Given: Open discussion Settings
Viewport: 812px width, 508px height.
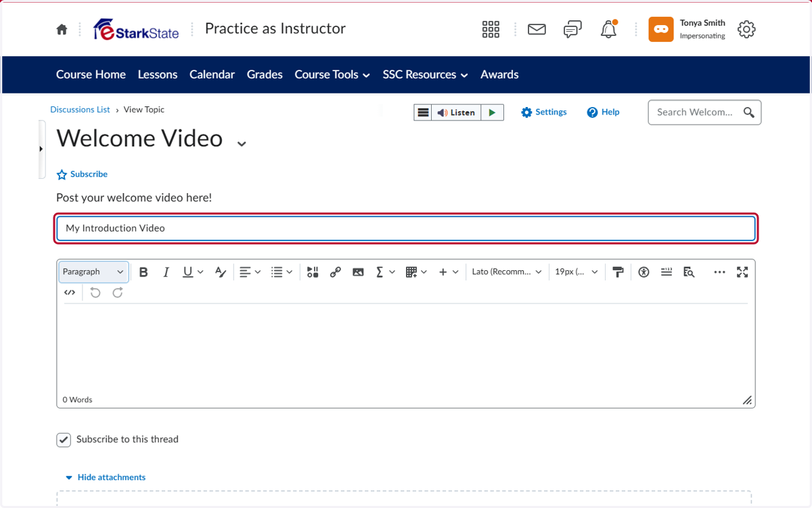Looking at the screenshot, I should (544, 112).
